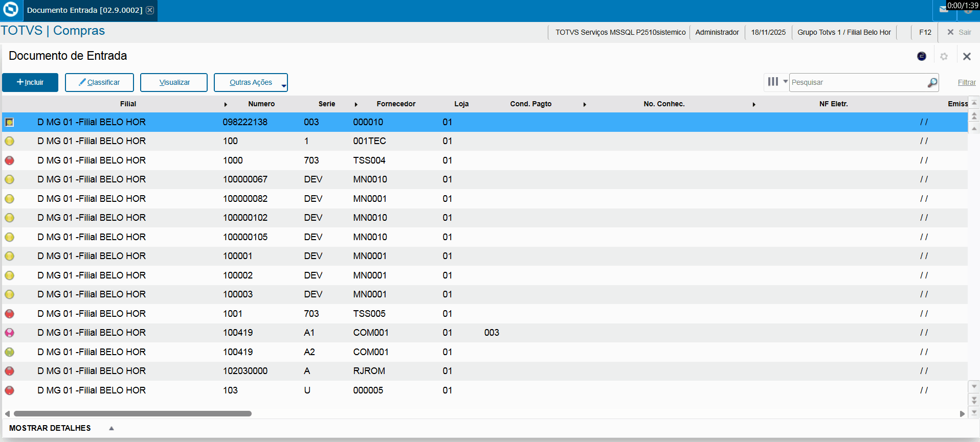Close the Documento de Entrada window
This screenshot has height=442, width=980.
point(967,56)
